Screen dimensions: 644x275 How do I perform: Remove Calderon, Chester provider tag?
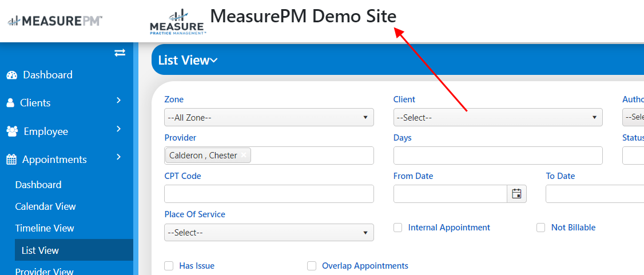244,155
